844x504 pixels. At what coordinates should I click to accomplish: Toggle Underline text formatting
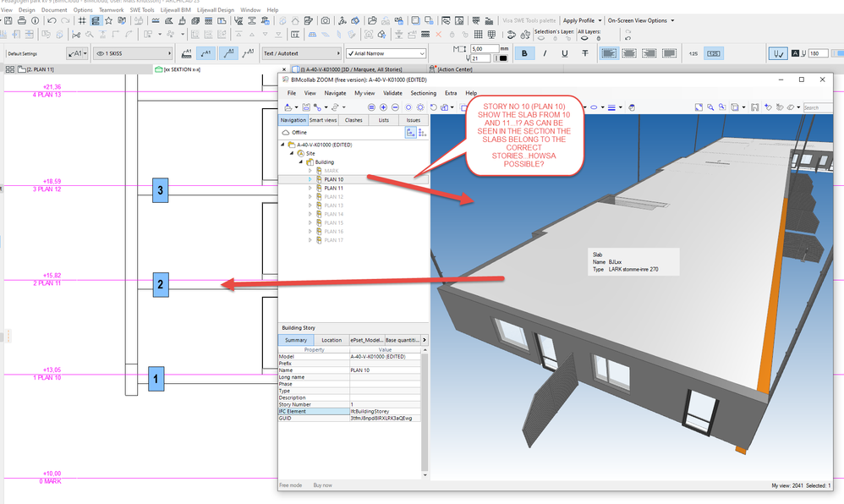coord(564,53)
